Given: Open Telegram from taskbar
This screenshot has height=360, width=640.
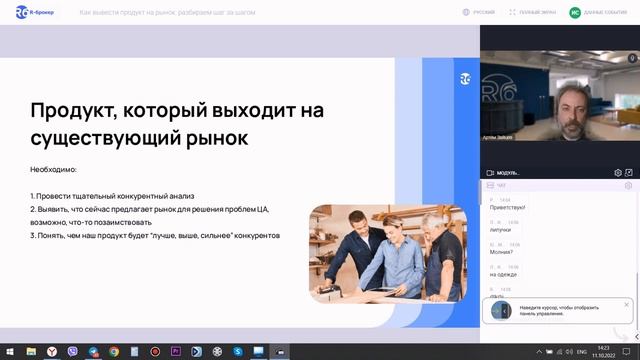Looking at the screenshot, I should tap(93, 351).
